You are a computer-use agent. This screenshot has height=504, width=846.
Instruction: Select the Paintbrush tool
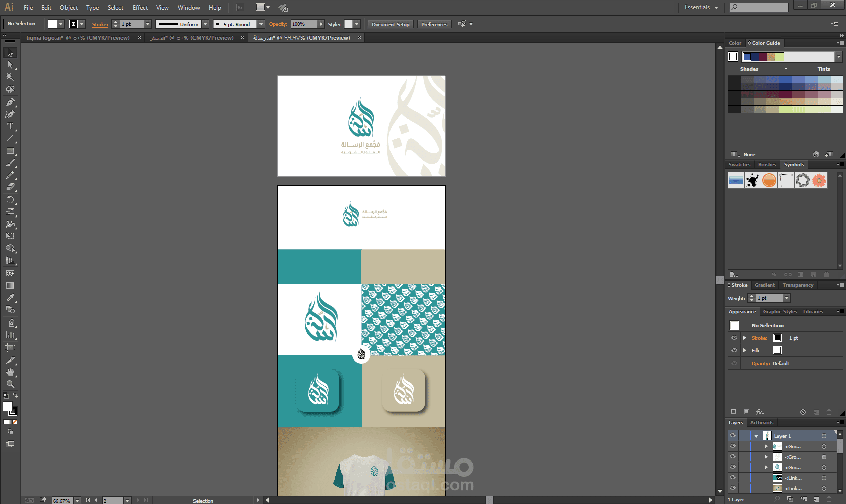tap(10, 163)
